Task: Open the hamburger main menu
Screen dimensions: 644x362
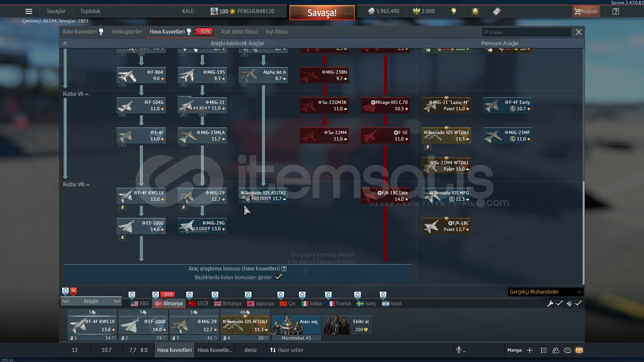Action: tap(29, 11)
